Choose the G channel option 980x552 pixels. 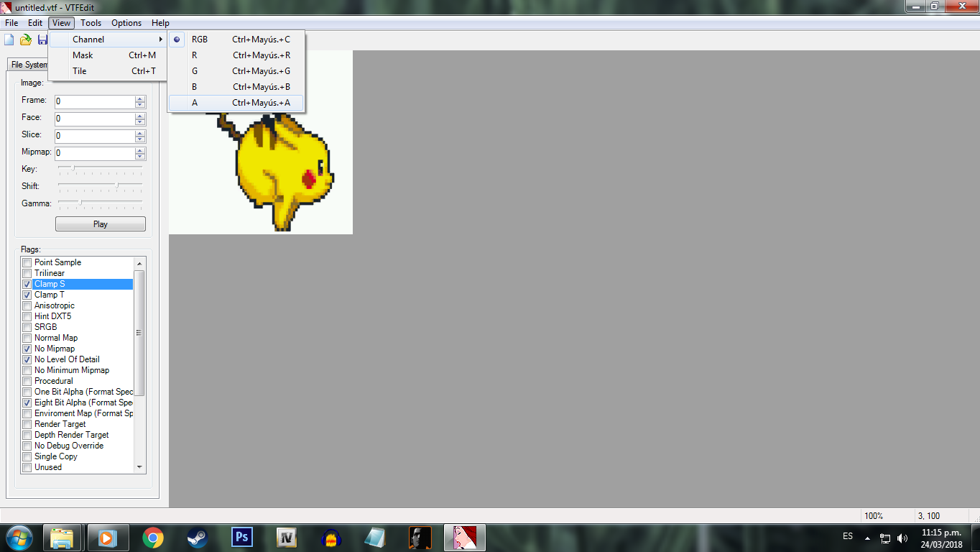click(236, 71)
